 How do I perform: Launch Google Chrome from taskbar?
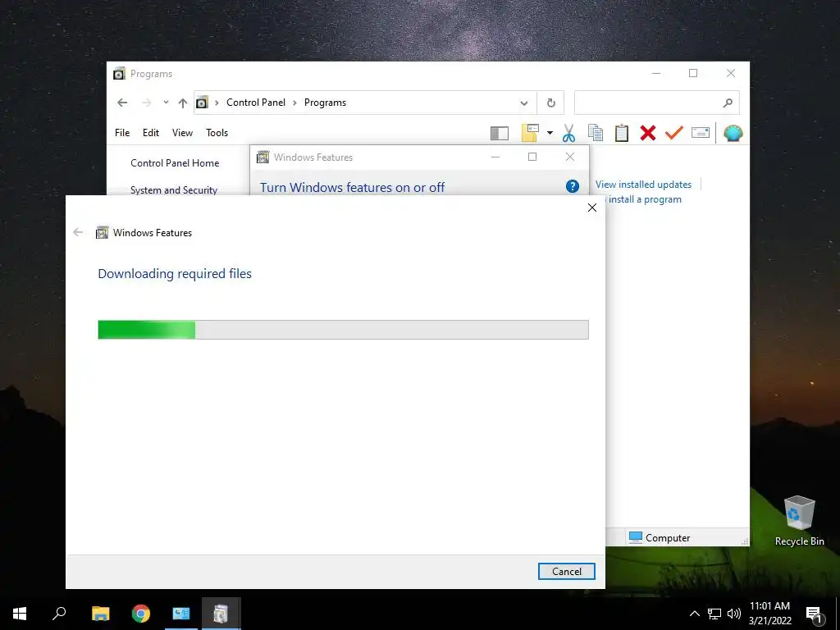[x=141, y=614]
